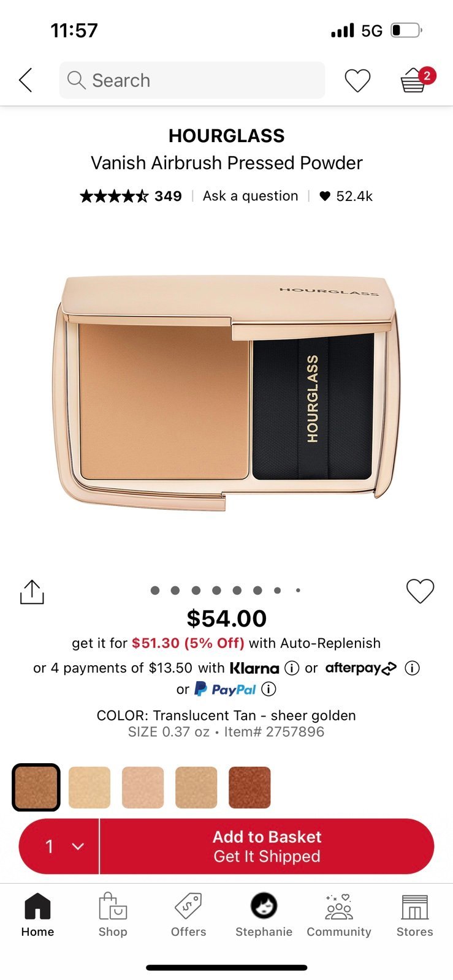Open PayPal info icon
Image resolution: width=453 pixels, height=980 pixels.
268,689
